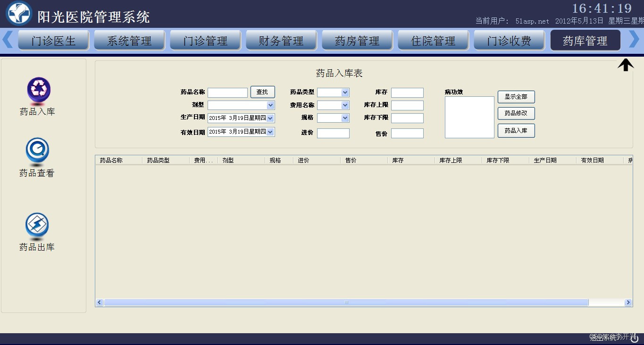The image size is (644, 345).
Task: Expand the 药品类型 dropdown
Action: [345, 93]
